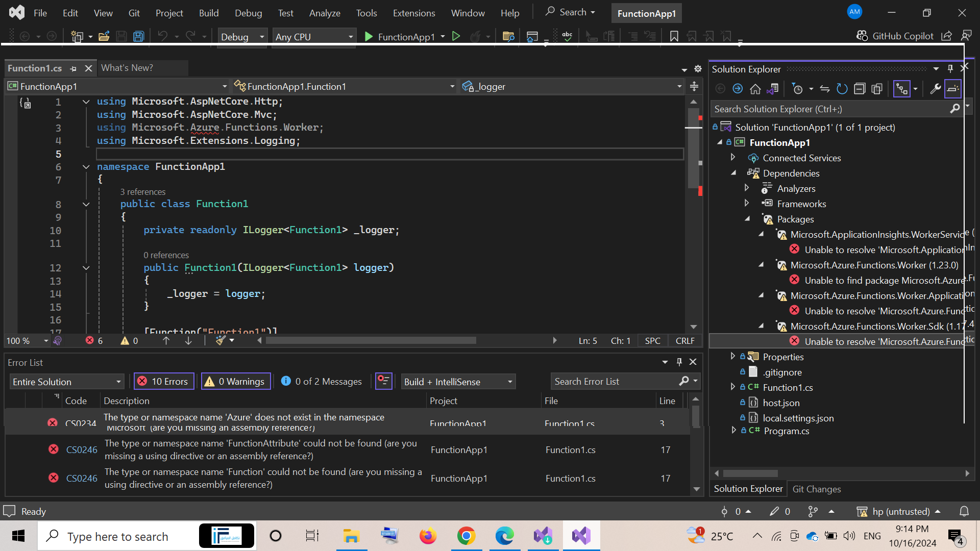Open the File menu

point(40,13)
